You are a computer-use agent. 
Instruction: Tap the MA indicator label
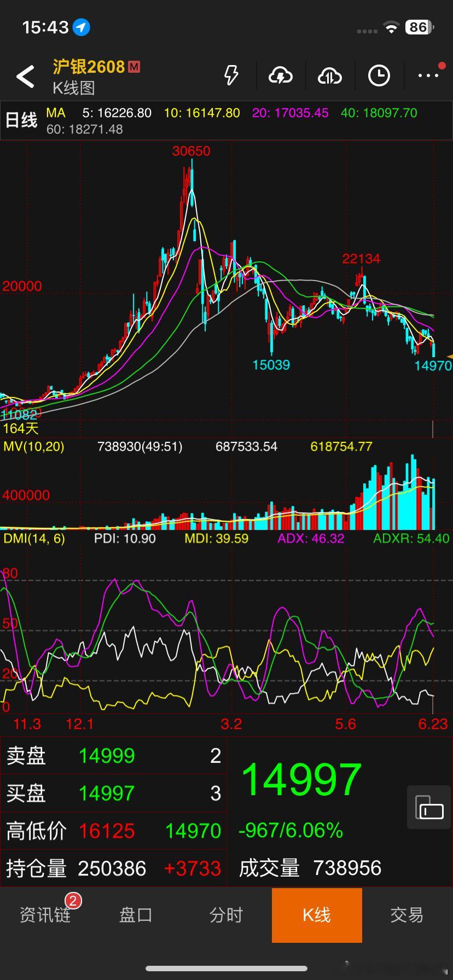coord(56,113)
